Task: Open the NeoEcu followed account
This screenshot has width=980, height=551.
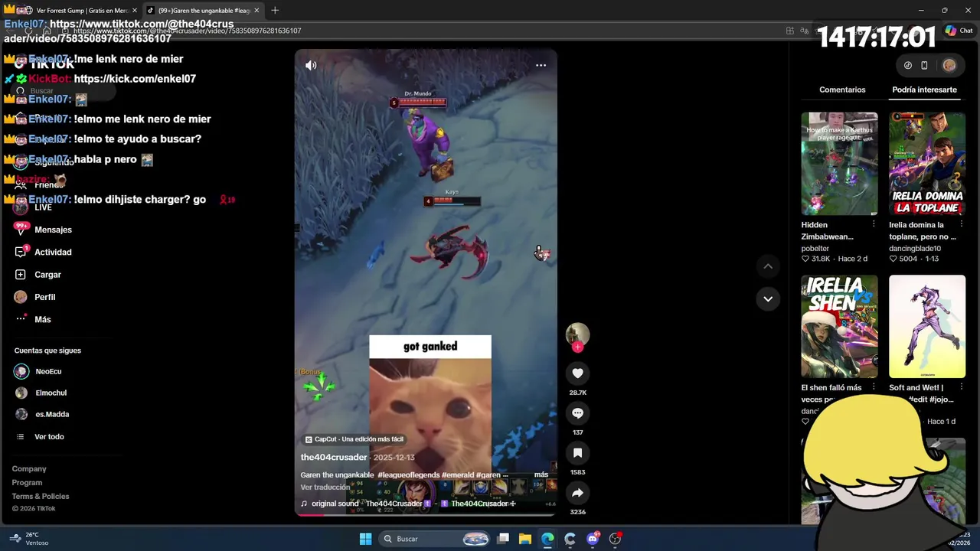Action: (48, 371)
